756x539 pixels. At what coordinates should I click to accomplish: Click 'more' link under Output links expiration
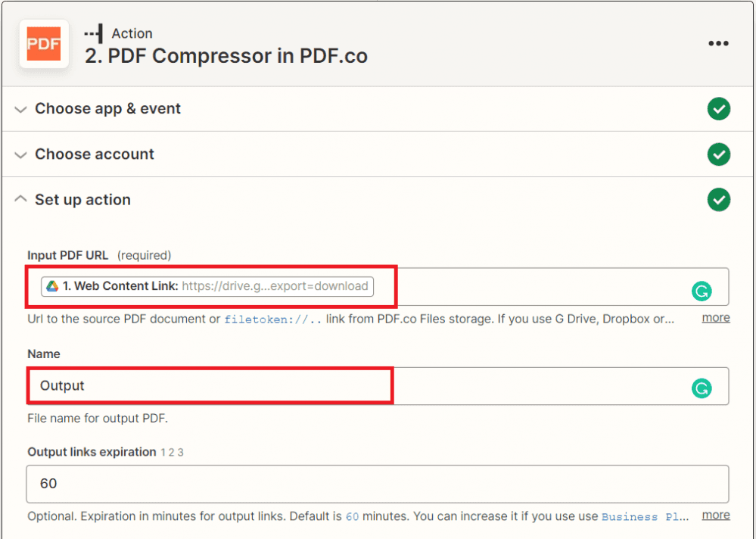coord(715,516)
